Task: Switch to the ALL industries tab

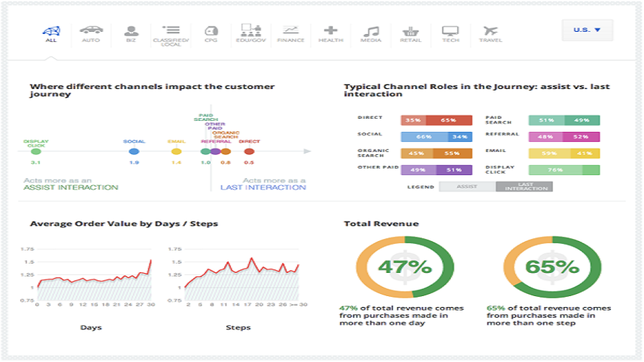Action: pos(51,34)
